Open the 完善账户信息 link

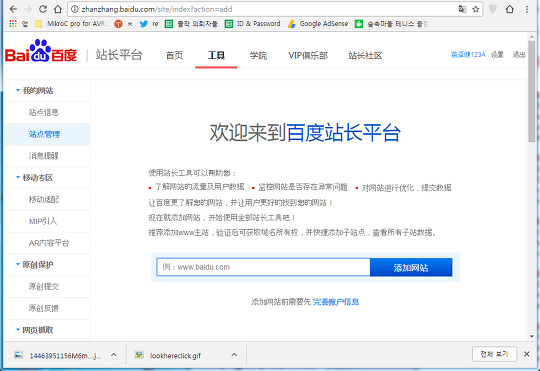pos(336,302)
